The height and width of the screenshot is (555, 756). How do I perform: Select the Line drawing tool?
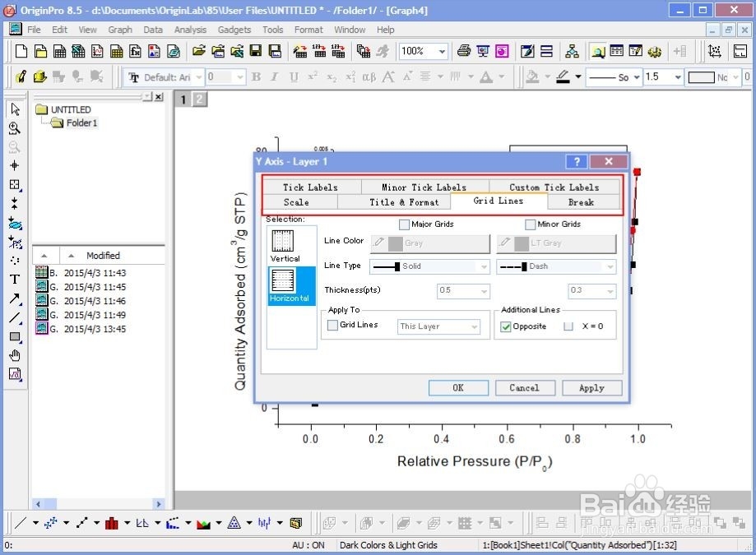tap(15, 317)
